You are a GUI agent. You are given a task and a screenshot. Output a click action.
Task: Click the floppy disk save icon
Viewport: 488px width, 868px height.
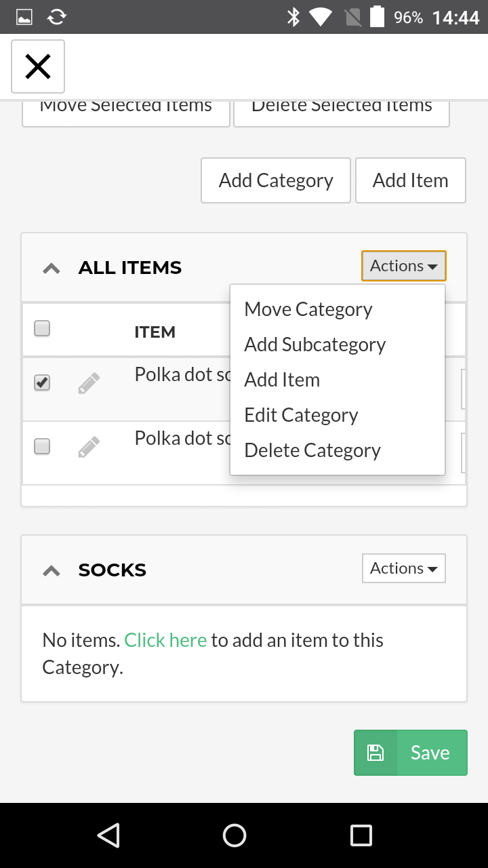click(x=375, y=753)
